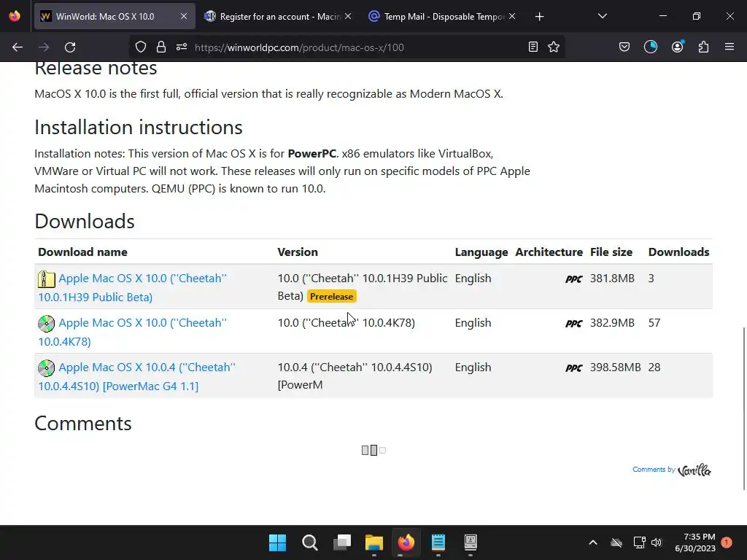
Task: Click the Comments by Vanilla link
Action: (x=671, y=470)
